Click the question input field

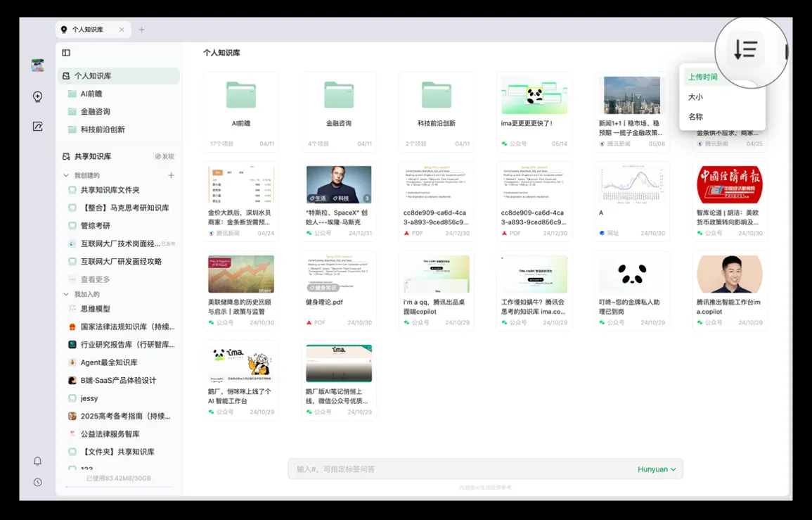click(457, 469)
